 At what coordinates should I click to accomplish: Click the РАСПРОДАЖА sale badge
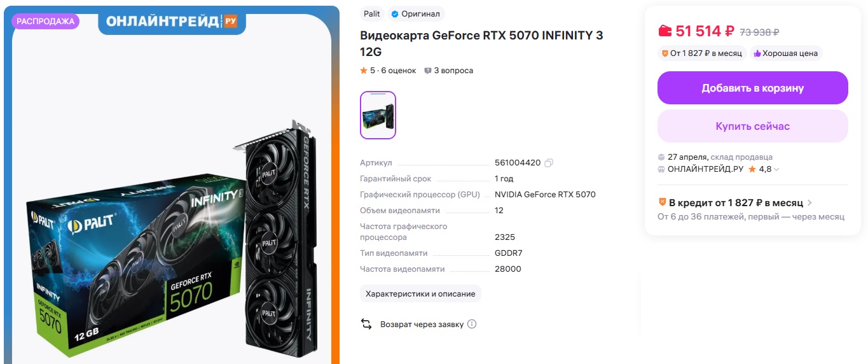[45, 21]
